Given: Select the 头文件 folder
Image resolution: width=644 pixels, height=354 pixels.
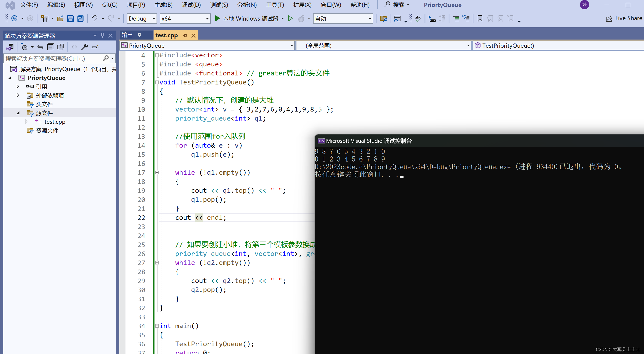Looking at the screenshot, I should [44, 104].
